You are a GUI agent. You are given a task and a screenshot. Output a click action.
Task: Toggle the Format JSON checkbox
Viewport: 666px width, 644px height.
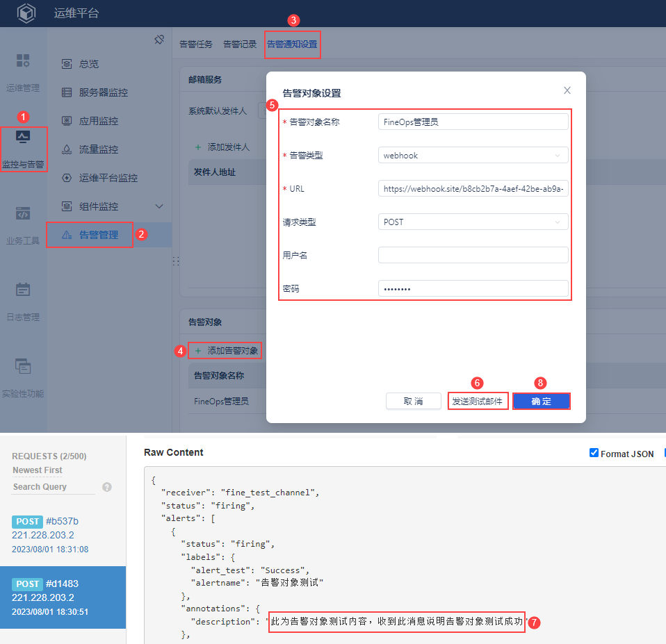pos(594,453)
